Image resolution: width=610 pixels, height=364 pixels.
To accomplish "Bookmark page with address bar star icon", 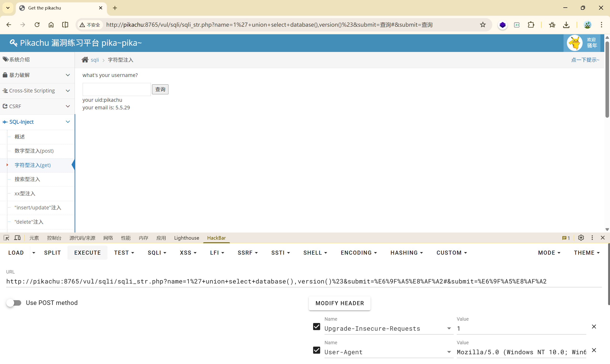I will click(x=483, y=25).
